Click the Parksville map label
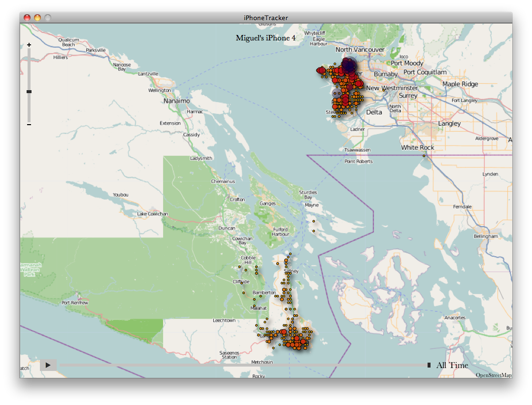The image size is (532, 405). point(96,50)
